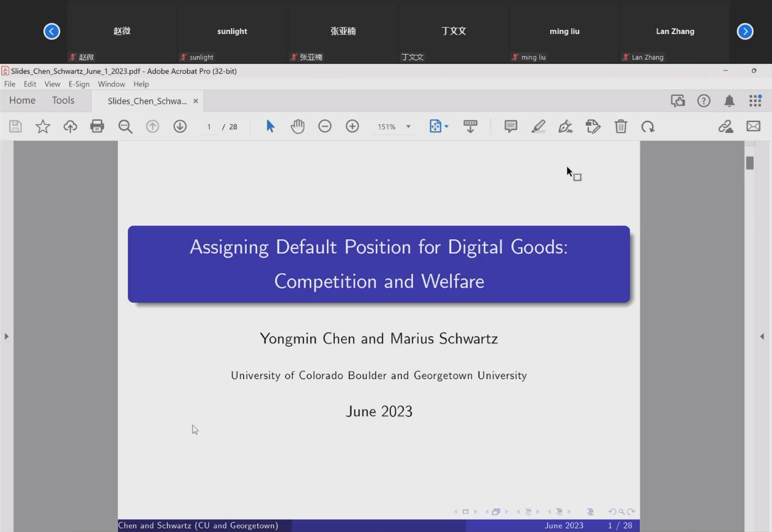Image resolution: width=772 pixels, height=532 pixels.
Task: Zoom out with minus button
Action: point(325,126)
